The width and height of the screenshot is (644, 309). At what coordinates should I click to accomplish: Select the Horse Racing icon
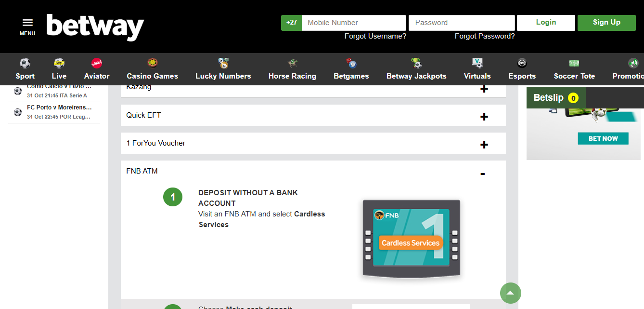(292, 63)
